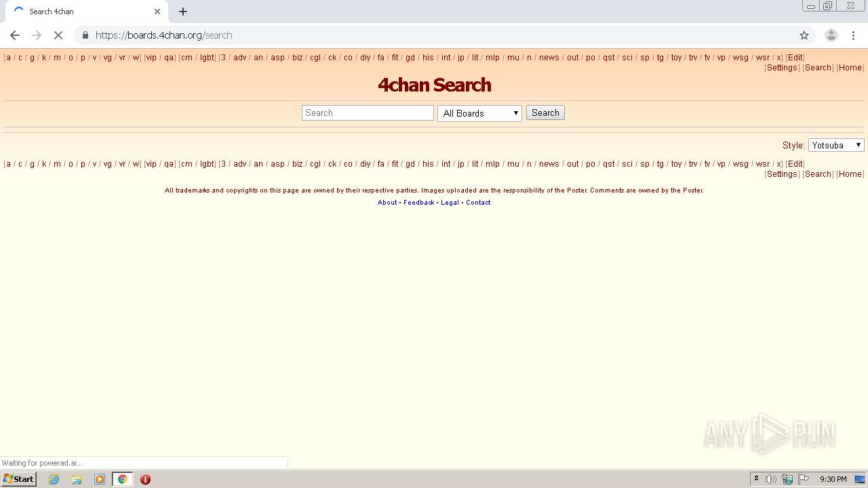Open the /a/ board in the top nav
The height and width of the screenshot is (488, 868).
[x=8, y=58]
